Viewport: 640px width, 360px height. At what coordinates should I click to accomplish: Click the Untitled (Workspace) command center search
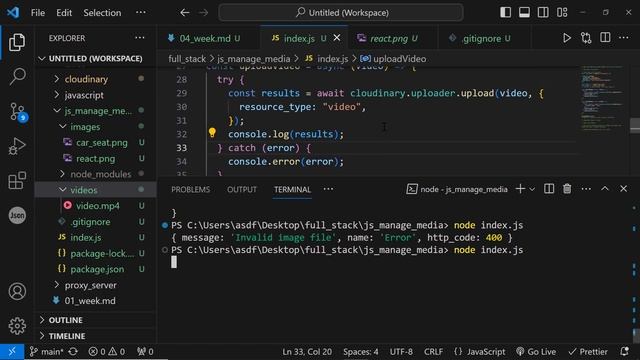pos(341,13)
